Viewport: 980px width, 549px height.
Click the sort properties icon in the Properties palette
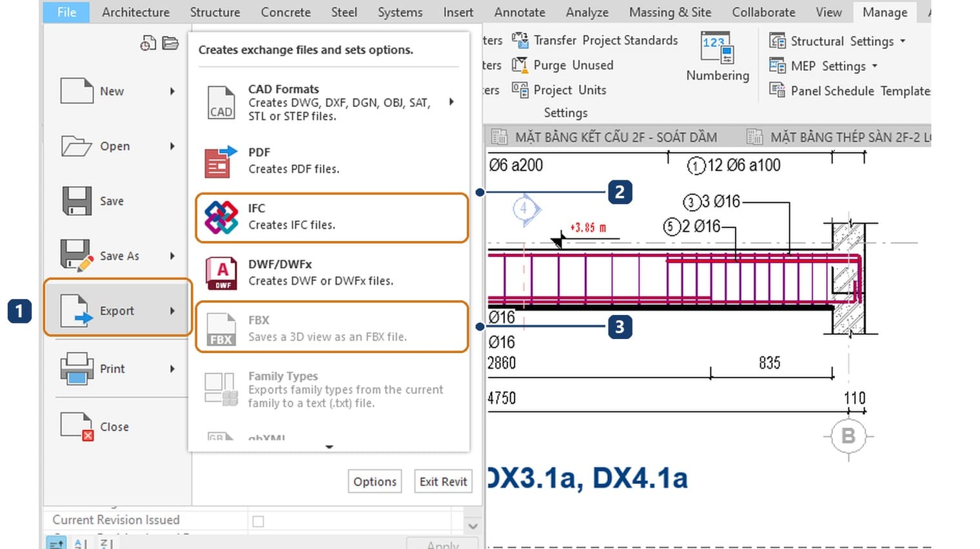click(57, 544)
